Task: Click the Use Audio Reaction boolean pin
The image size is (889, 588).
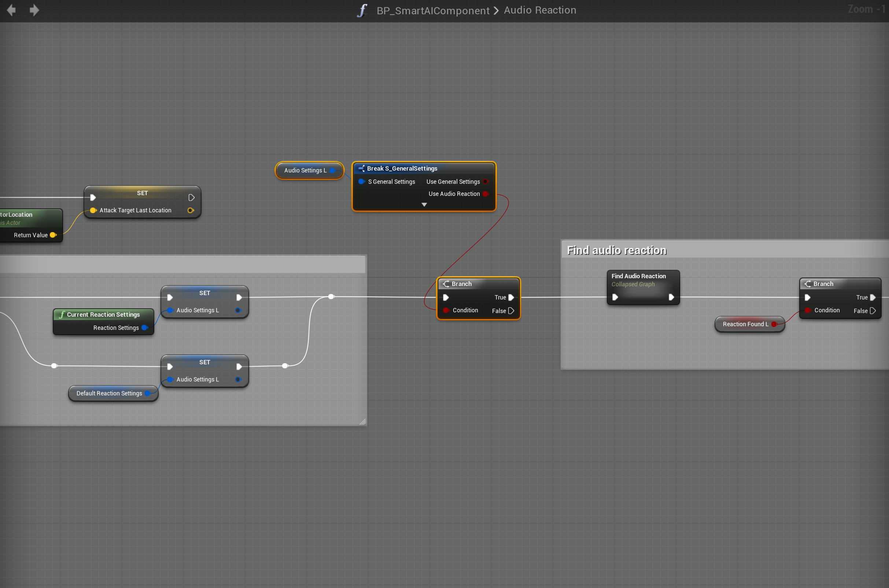Action: pos(485,194)
